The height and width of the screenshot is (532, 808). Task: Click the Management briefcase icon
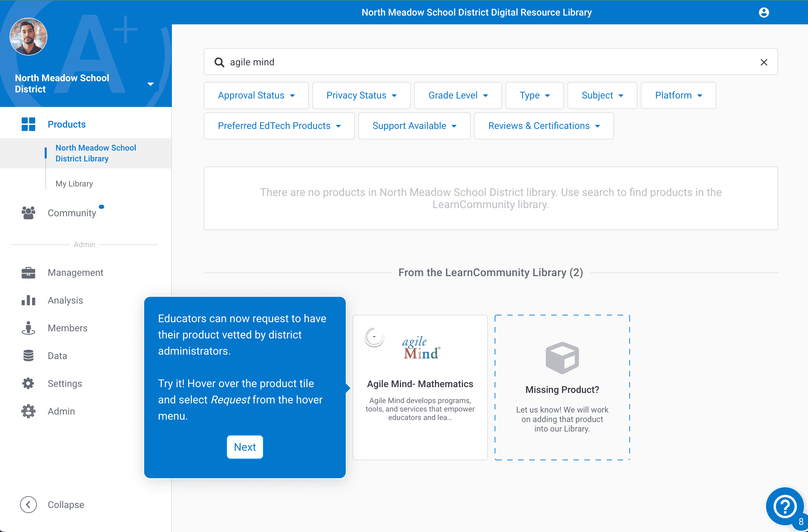(28, 273)
